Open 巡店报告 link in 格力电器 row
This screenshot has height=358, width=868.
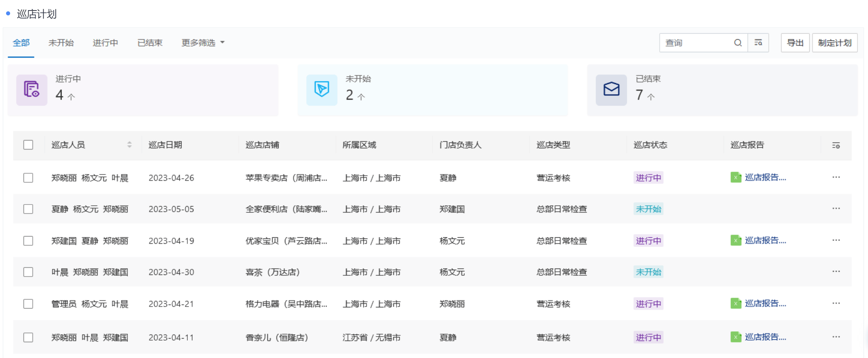(765, 303)
